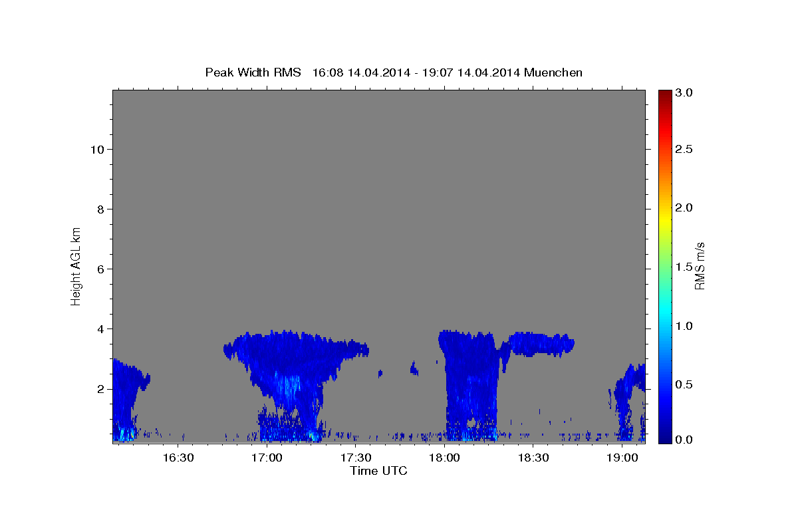Click the '17:30' time axis label
Screen dimensions: 798x532
tap(356, 458)
